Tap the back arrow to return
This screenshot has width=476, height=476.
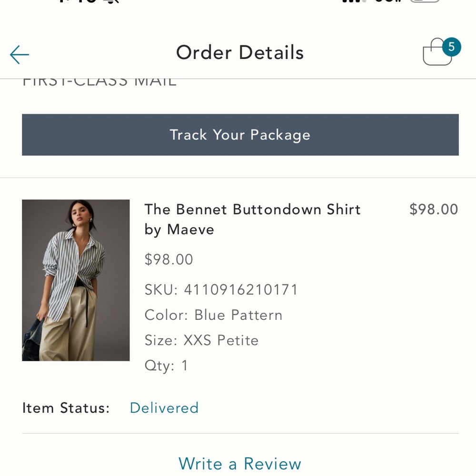pos(19,54)
